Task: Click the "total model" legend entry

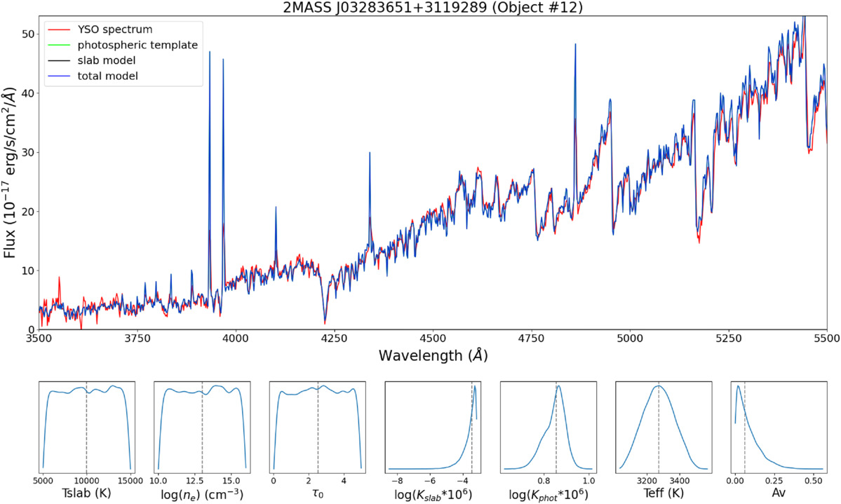Action: point(108,76)
